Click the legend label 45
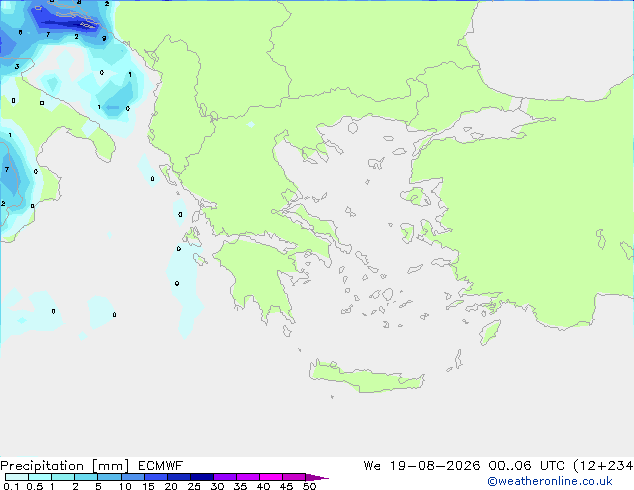 click(286, 486)
